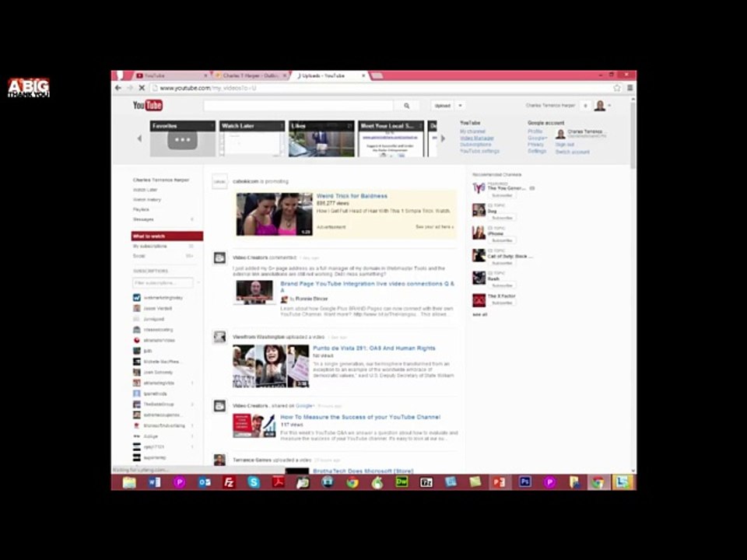Image resolution: width=747 pixels, height=560 pixels.
Task: Open Skype from the taskbar
Action: click(x=254, y=482)
